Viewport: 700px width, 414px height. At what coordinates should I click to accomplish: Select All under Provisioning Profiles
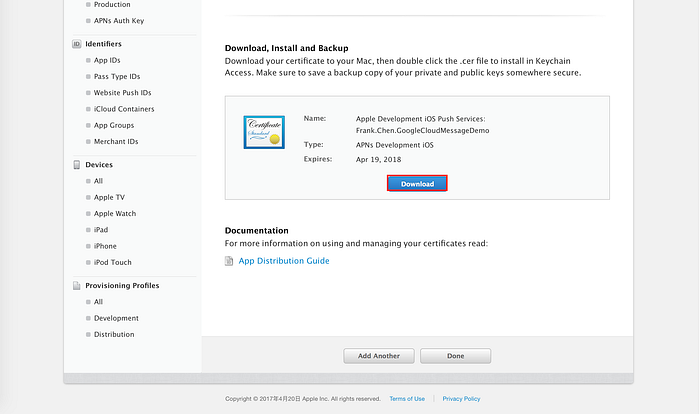pyautogui.click(x=98, y=302)
